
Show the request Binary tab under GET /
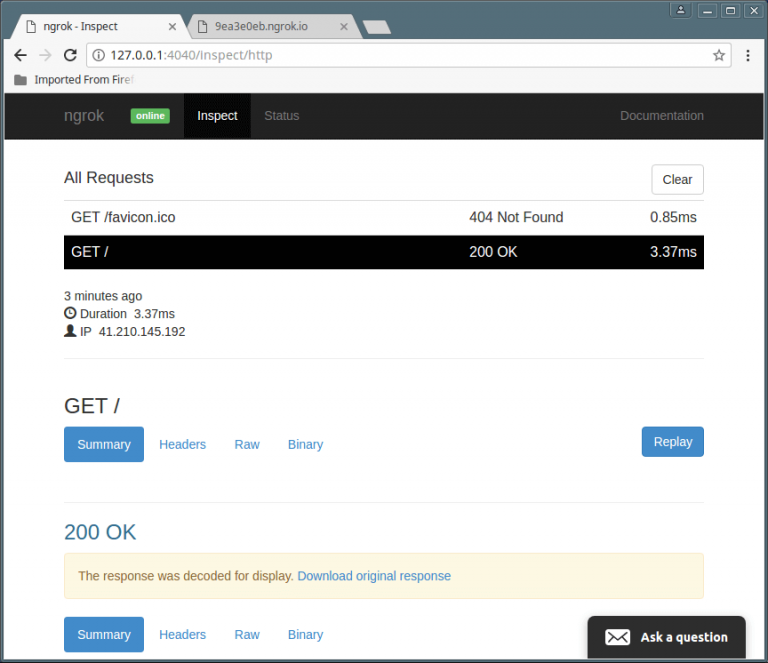tap(306, 445)
